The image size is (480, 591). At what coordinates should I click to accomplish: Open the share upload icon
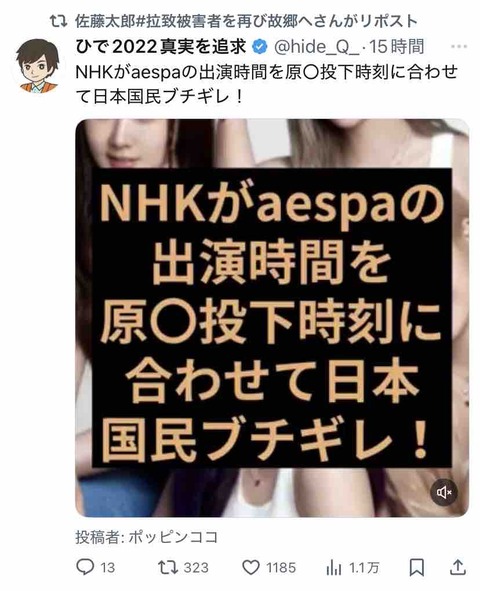(457, 567)
